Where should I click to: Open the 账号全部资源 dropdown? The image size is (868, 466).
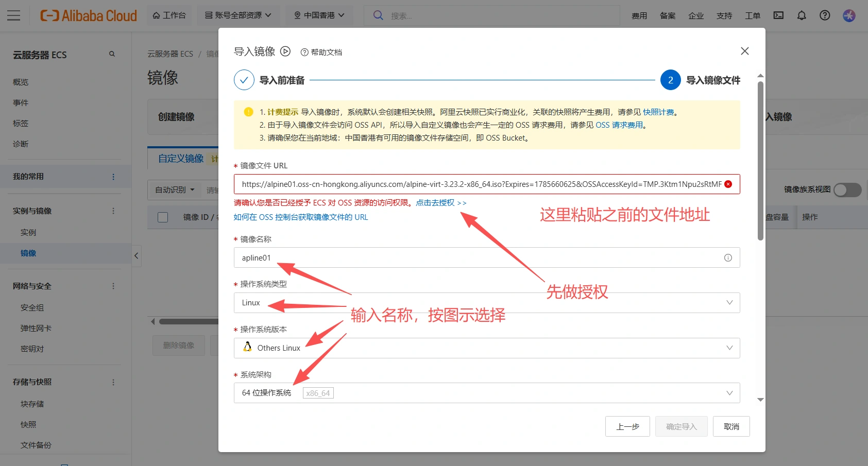click(239, 15)
